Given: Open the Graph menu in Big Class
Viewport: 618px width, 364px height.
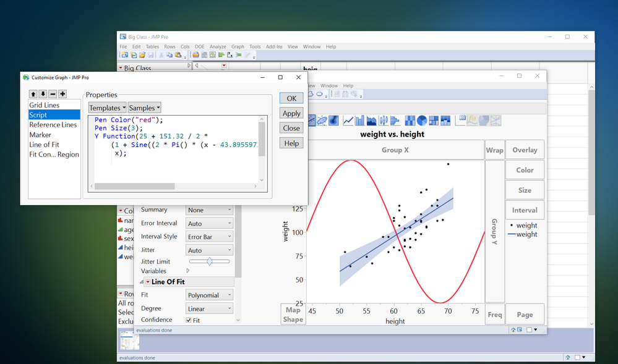Looking at the screenshot, I should coord(238,46).
